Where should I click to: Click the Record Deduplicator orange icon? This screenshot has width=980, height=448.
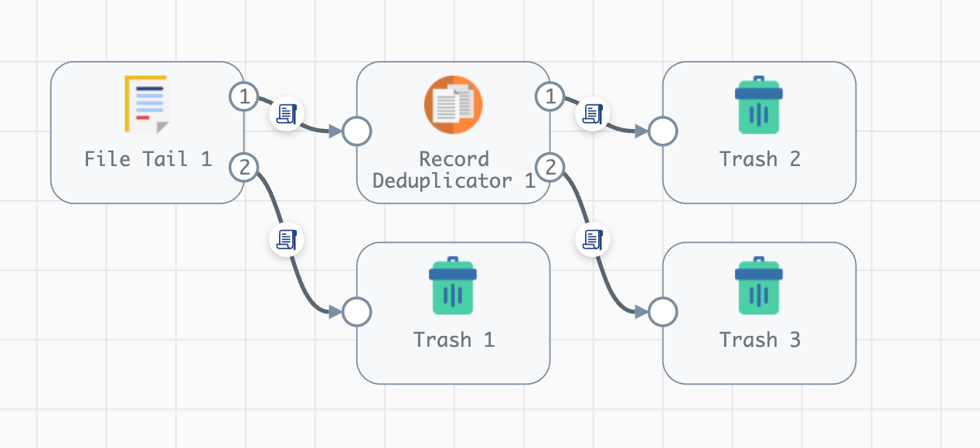[x=453, y=105]
